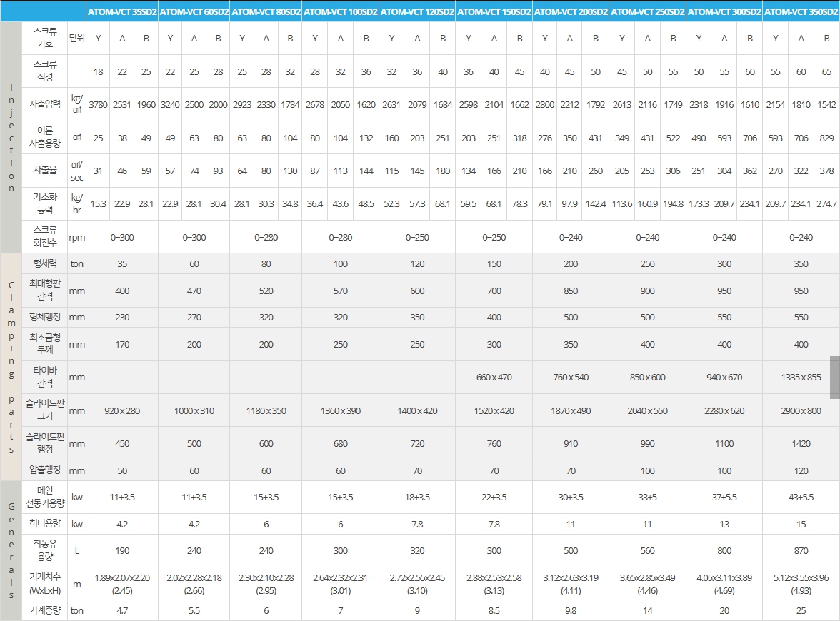Viewport: 840px width, 621px height.
Task: Click the tie bar spacing cell 1335 x 855
Action: [801, 378]
